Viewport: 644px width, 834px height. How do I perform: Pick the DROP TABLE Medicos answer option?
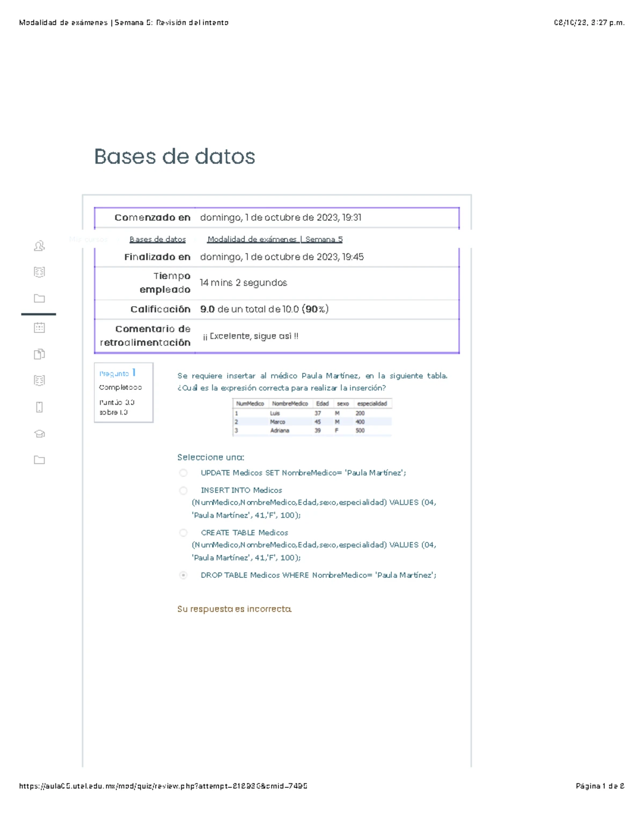pos(184,575)
